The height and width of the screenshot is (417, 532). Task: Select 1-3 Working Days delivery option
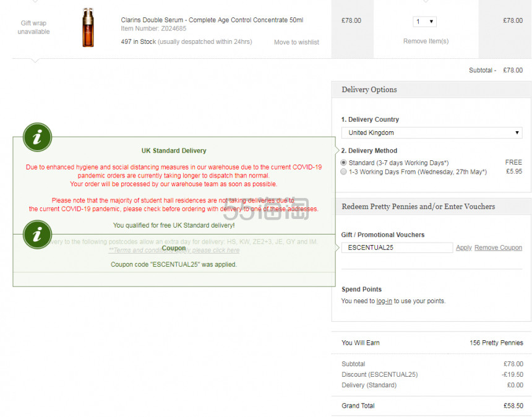coord(344,171)
